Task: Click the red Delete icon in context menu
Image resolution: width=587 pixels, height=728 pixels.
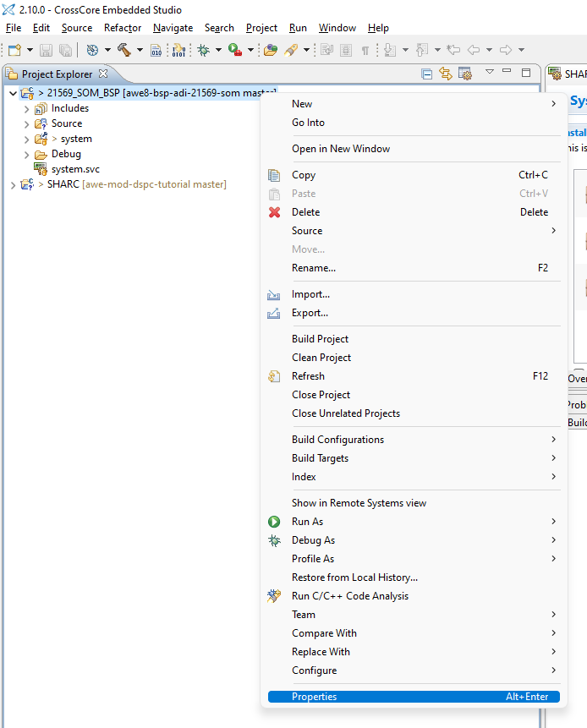Action: [x=274, y=212]
